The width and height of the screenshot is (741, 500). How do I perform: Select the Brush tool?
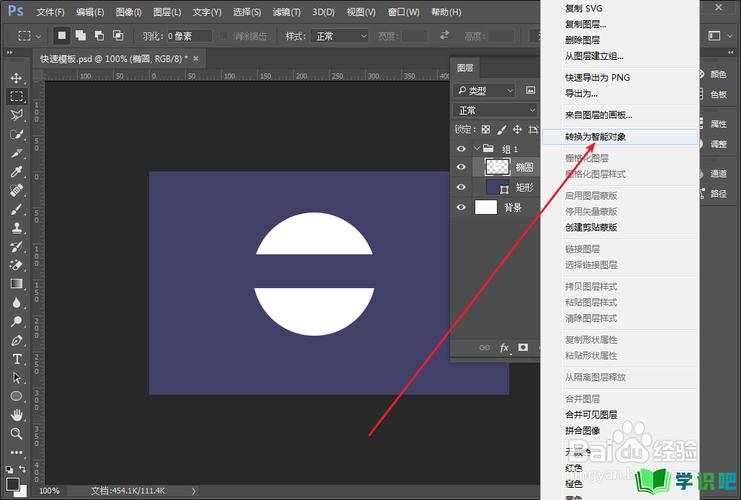pyautogui.click(x=17, y=209)
